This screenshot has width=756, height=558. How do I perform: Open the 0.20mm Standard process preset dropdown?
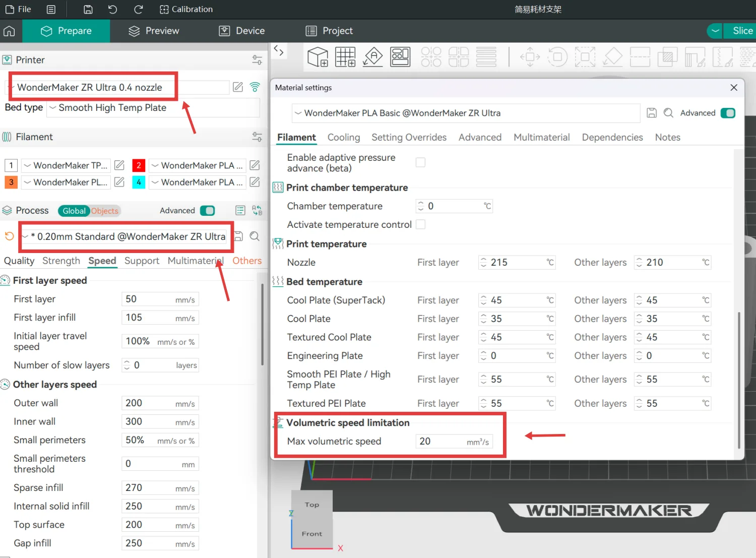(125, 236)
